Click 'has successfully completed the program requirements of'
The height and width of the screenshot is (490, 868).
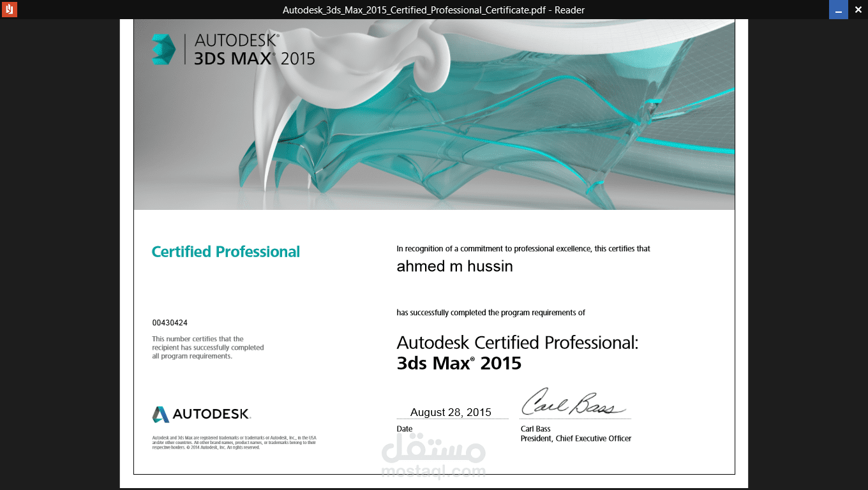[x=491, y=313]
